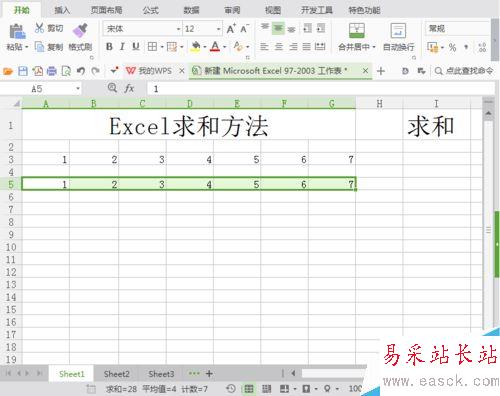Click the formula bar input
The height and width of the screenshot is (396, 500).
pos(321,89)
